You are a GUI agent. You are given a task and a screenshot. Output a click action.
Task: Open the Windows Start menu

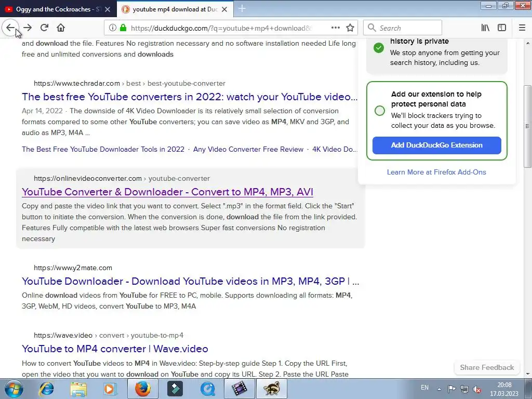coord(14,389)
